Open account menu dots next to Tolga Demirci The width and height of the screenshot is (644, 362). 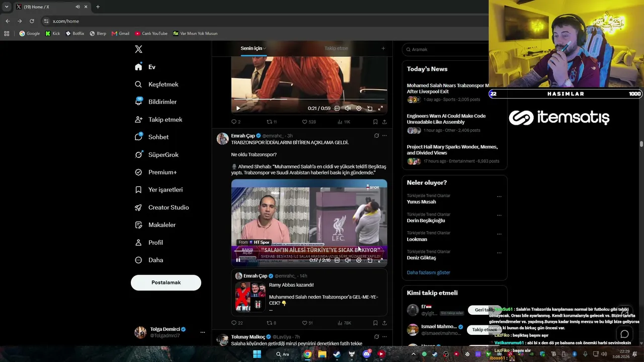coord(203,332)
